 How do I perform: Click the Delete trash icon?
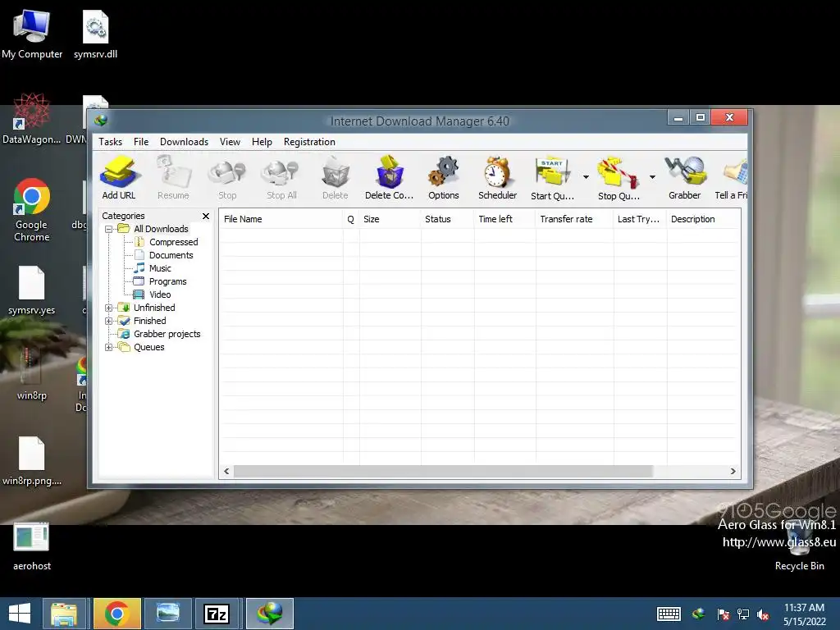coord(336,177)
